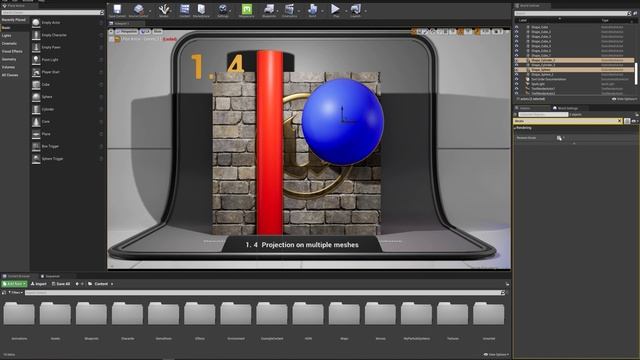Open the viewport Show dropdown
This screenshot has width=640, height=360.
158,31
